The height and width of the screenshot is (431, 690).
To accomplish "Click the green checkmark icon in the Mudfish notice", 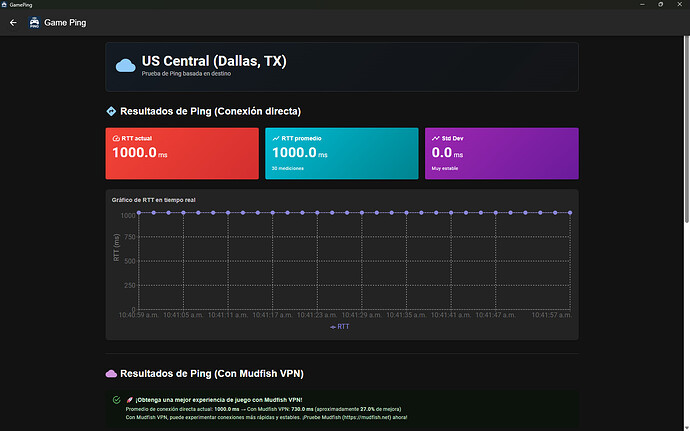I will [x=117, y=400].
